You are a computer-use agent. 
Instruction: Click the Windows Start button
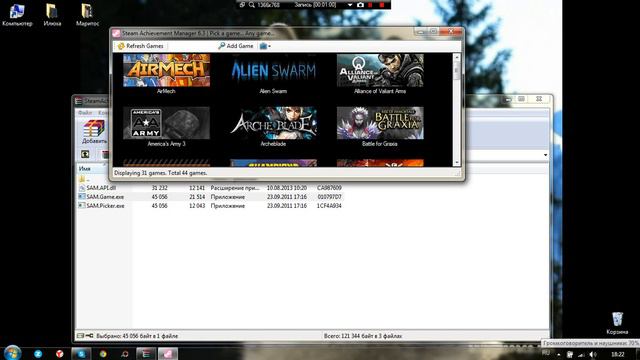(12, 353)
